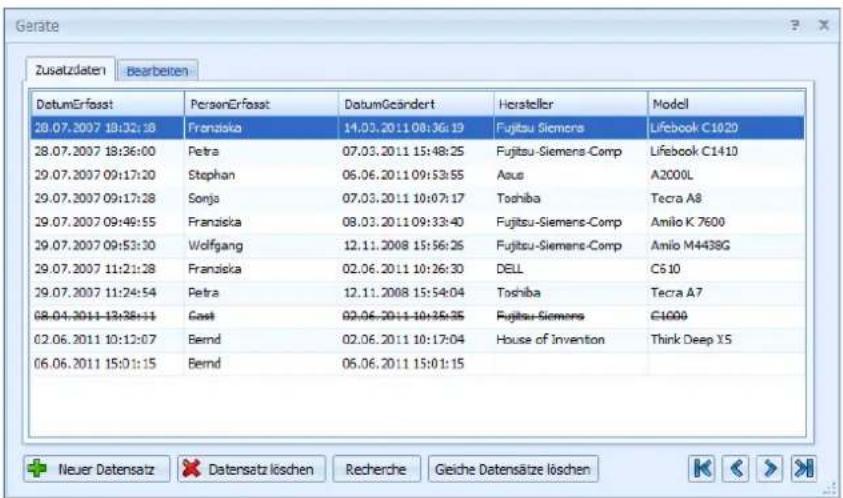Go to previous record arrow
Screen dimensions: 843x498
735,468
